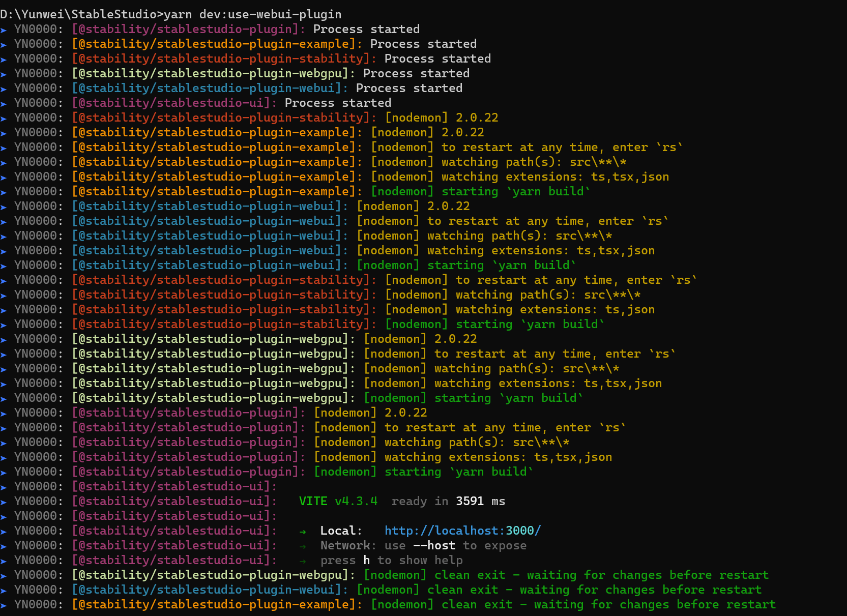847x616 pixels.
Task: Click the clean exit message for plugin-webgpu
Action: [565, 575]
